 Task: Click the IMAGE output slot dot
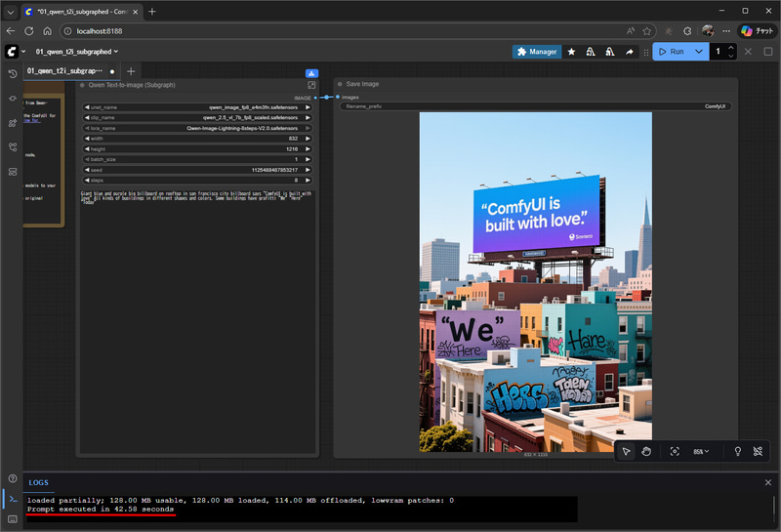(315, 99)
